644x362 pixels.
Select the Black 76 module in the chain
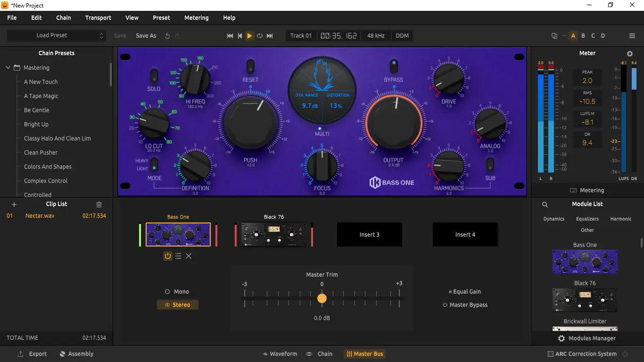coord(274,234)
